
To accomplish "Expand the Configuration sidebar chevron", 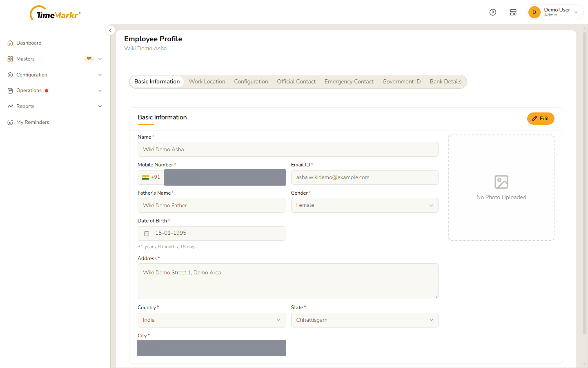I will 100,75.
